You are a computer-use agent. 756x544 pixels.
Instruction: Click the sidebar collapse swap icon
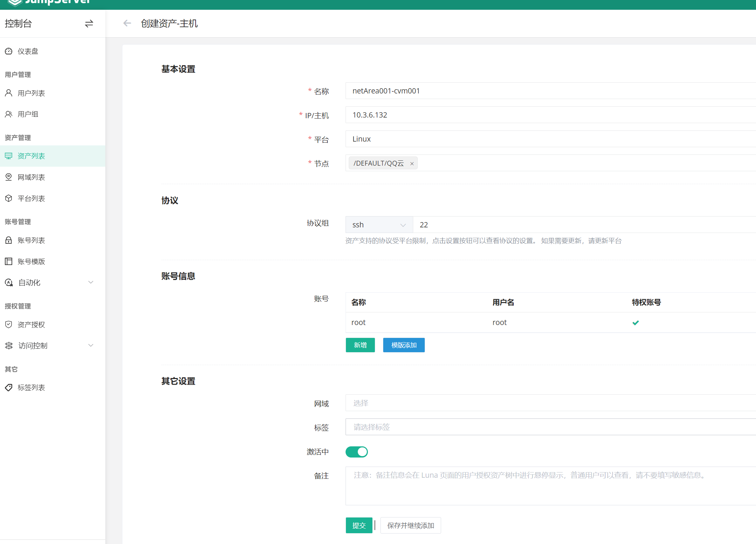point(89,23)
